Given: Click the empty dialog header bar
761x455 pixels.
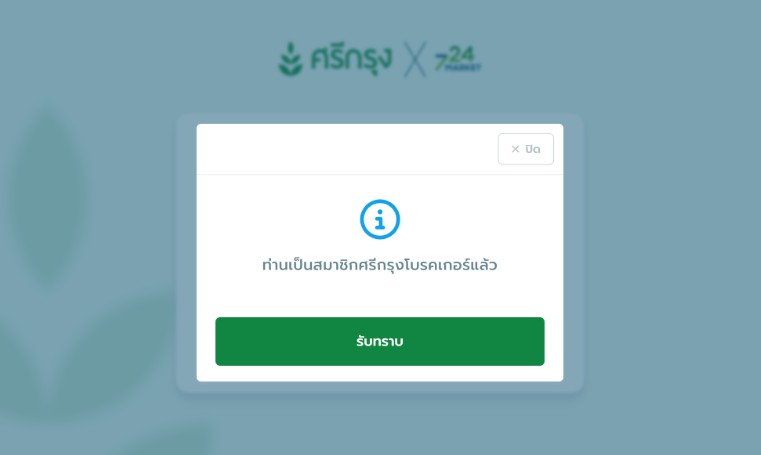Looking at the screenshot, I should [x=347, y=149].
